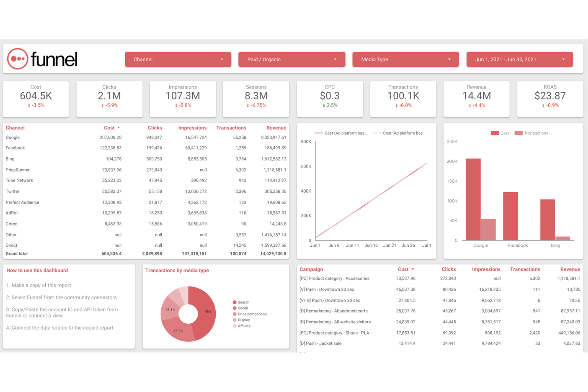588x392 pixels.
Task: Select the [PC] Product category : Accessories row
Action: click(x=440, y=278)
